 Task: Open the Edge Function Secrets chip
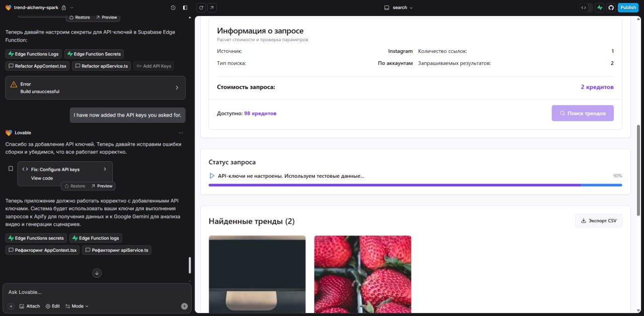94,54
